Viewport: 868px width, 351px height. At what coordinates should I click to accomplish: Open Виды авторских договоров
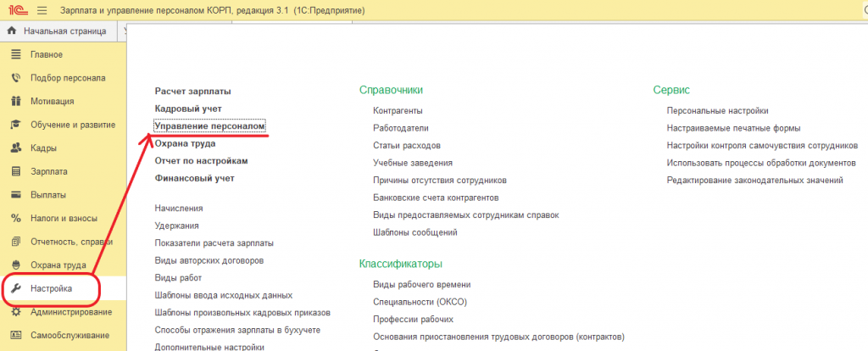coord(209,260)
